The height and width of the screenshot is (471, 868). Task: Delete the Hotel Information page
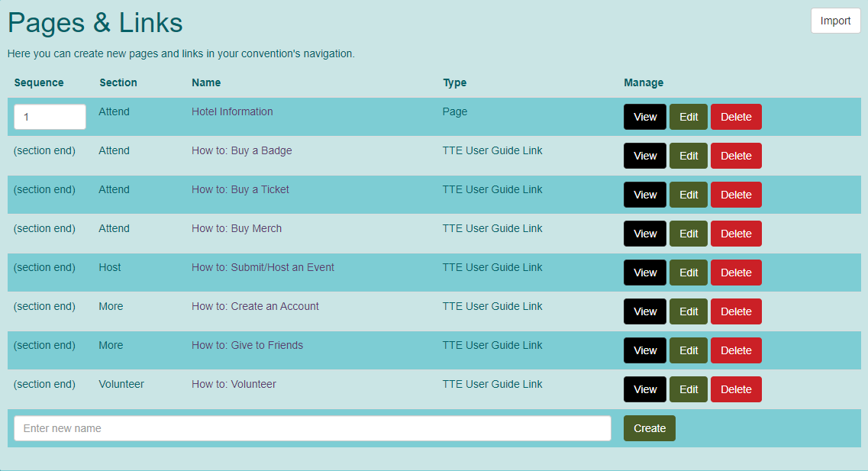point(736,117)
